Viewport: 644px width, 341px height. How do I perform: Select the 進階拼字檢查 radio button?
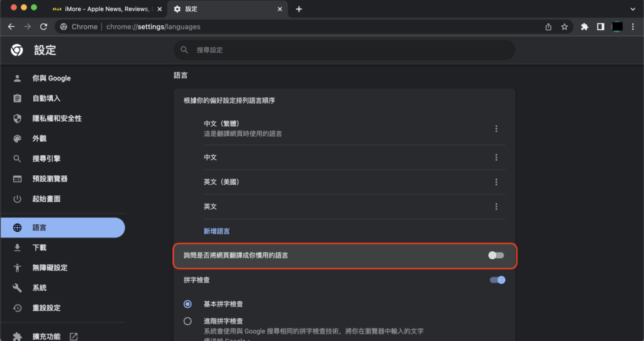(x=187, y=321)
